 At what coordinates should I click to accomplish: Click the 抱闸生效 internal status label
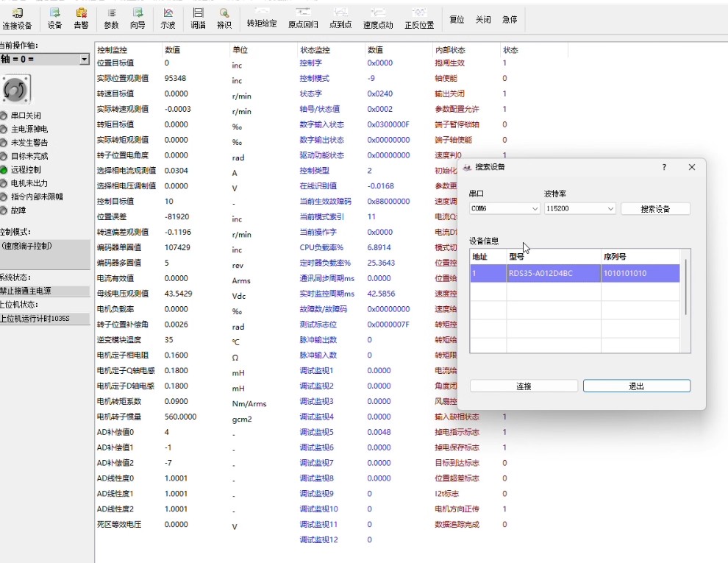(x=449, y=63)
